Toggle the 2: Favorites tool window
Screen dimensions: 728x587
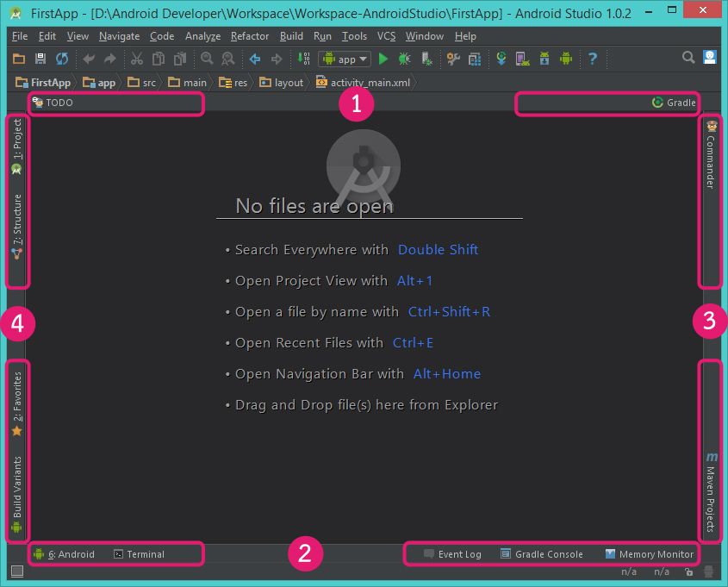pos(16,404)
